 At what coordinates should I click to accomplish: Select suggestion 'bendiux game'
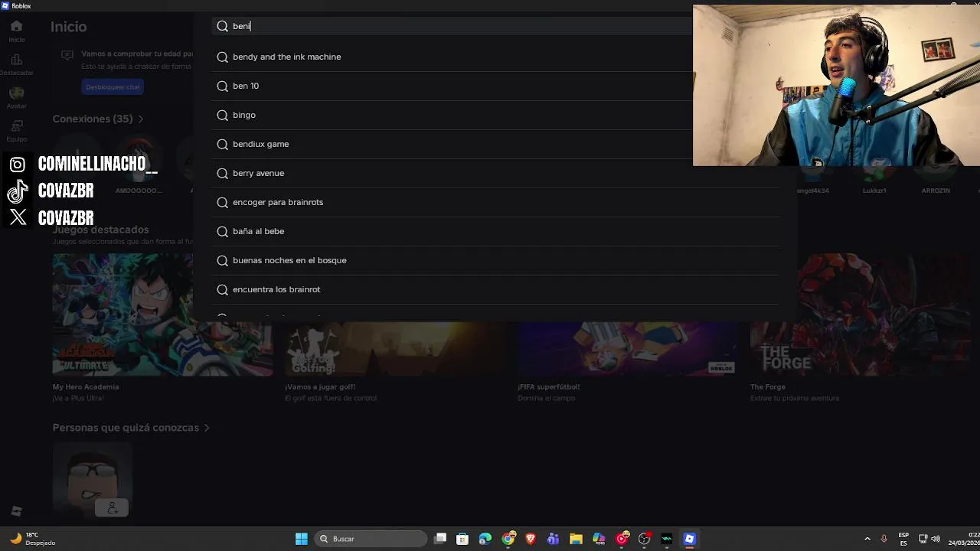[x=495, y=144]
